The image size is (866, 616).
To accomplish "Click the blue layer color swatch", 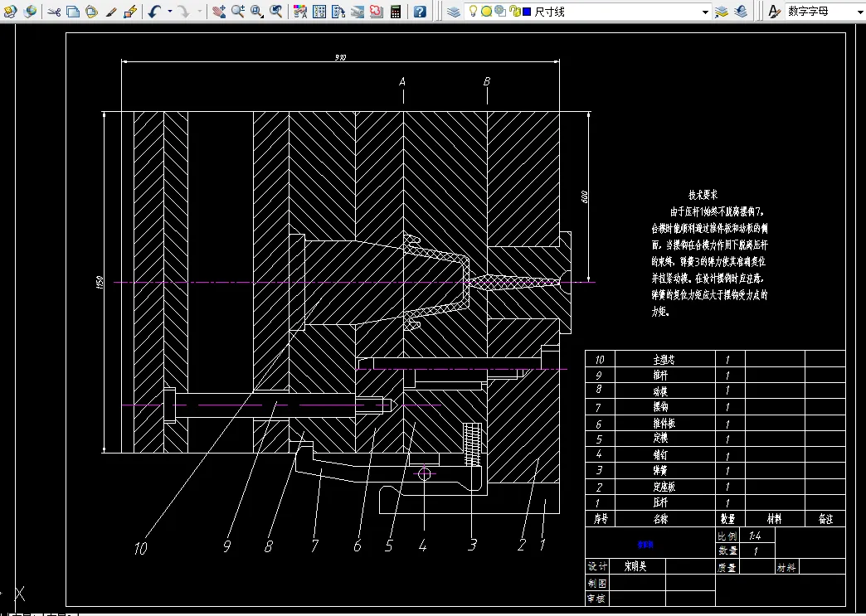I will pyautogui.click(x=527, y=12).
